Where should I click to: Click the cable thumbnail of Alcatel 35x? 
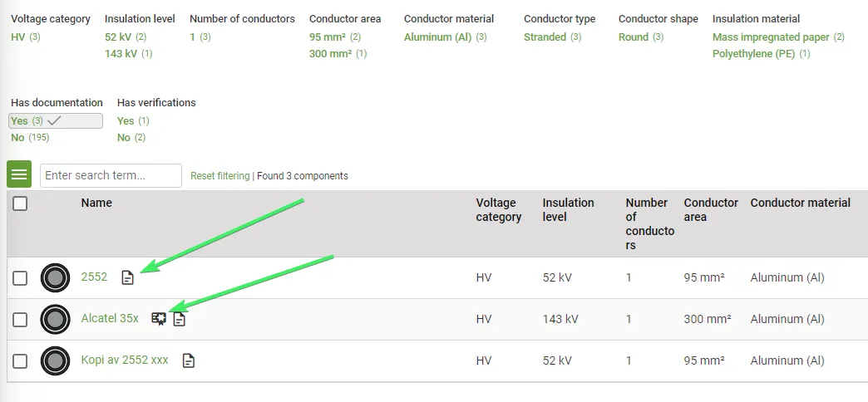56,319
